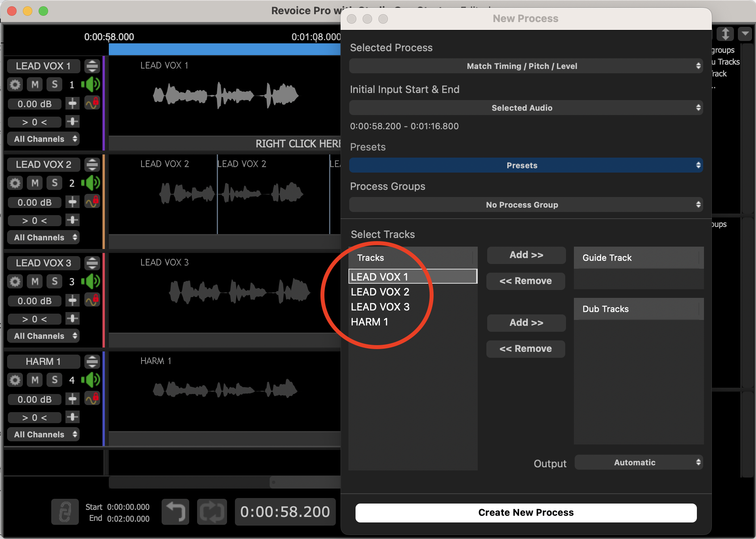
Task: Mute the LEAD VOX 1 track
Action: pyautogui.click(x=35, y=84)
